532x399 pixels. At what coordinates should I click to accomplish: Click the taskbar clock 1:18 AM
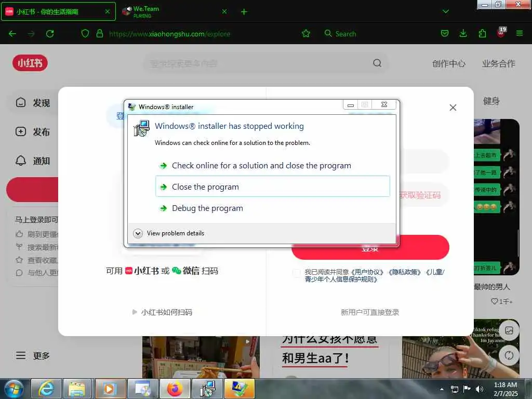[505, 389]
